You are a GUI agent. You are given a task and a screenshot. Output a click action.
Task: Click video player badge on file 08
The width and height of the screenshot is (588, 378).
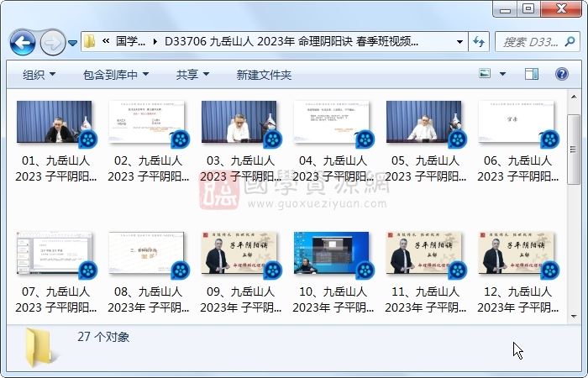click(x=181, y=270)
